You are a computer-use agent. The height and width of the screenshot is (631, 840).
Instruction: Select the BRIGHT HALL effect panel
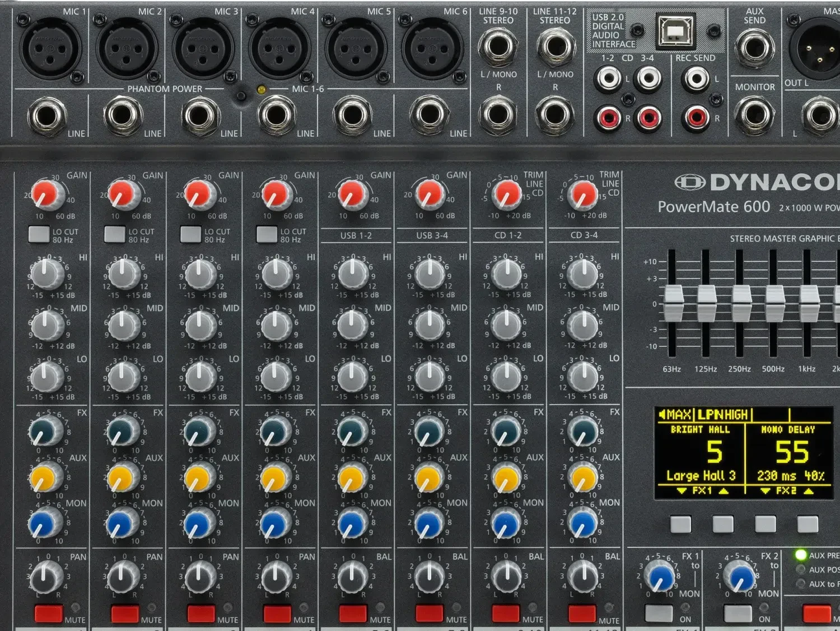point(700,453)
